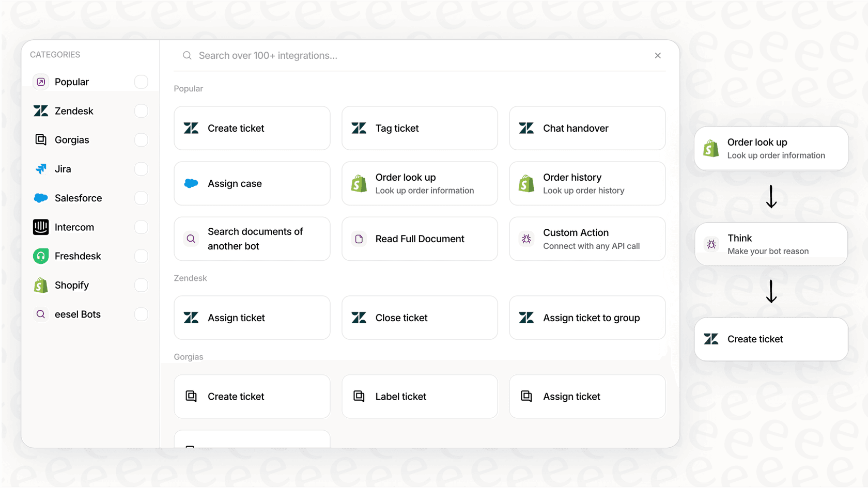Screen dimensions: 868x488
Task: Click Shopify icon on Popular Order look up card
Action: point(359,183)
